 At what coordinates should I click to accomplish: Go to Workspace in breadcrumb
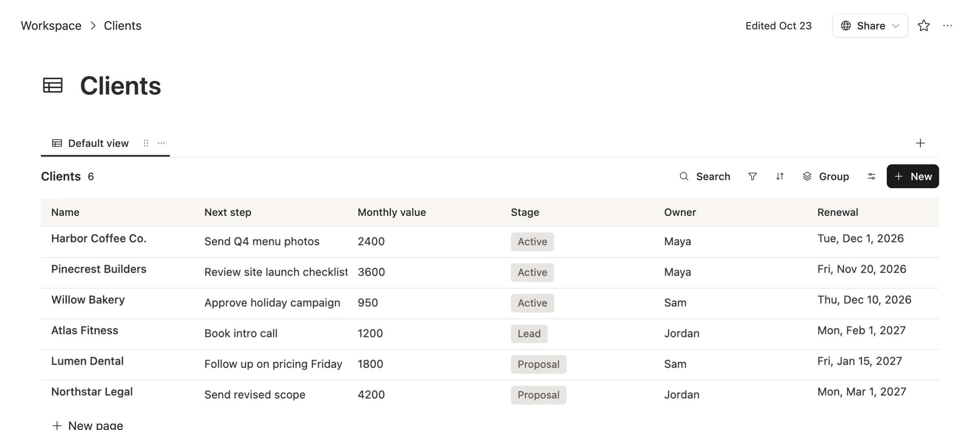tap(51, 26)
